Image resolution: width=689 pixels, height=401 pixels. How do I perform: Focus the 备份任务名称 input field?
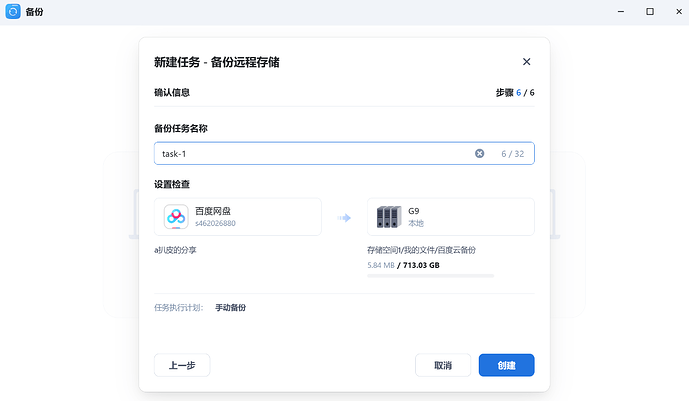pyautogui.click(x=310, y=153)
